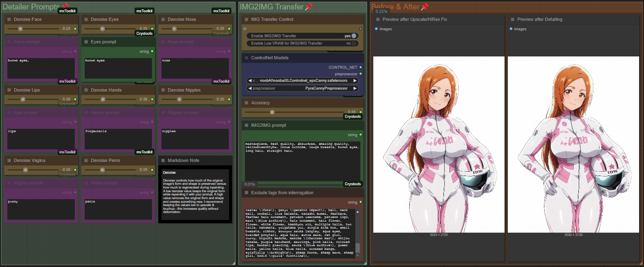The height and width of the screenshot is (267, 644).
Task: Collapse the Denoise Lips node via its title dot
Action: pos(9,90)
